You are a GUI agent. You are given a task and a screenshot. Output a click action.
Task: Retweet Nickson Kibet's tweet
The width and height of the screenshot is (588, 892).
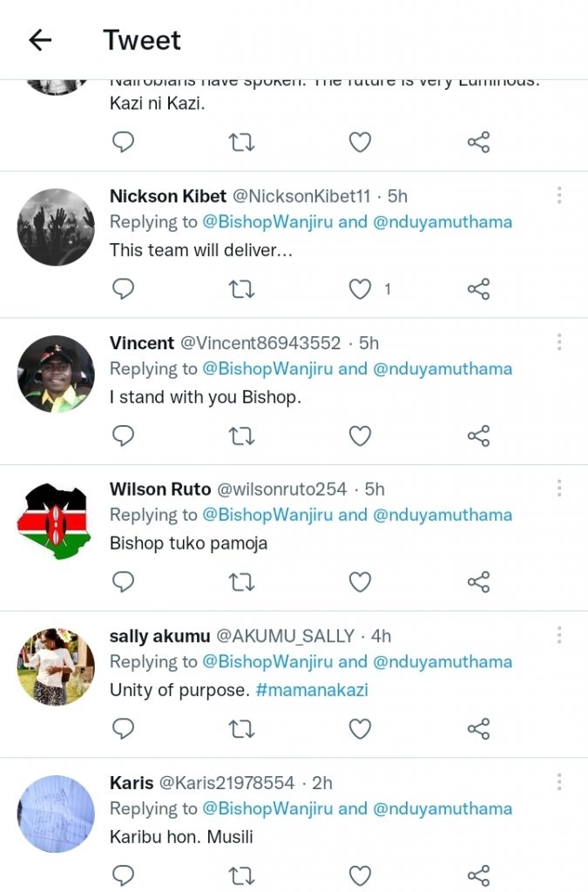(240, 288)
